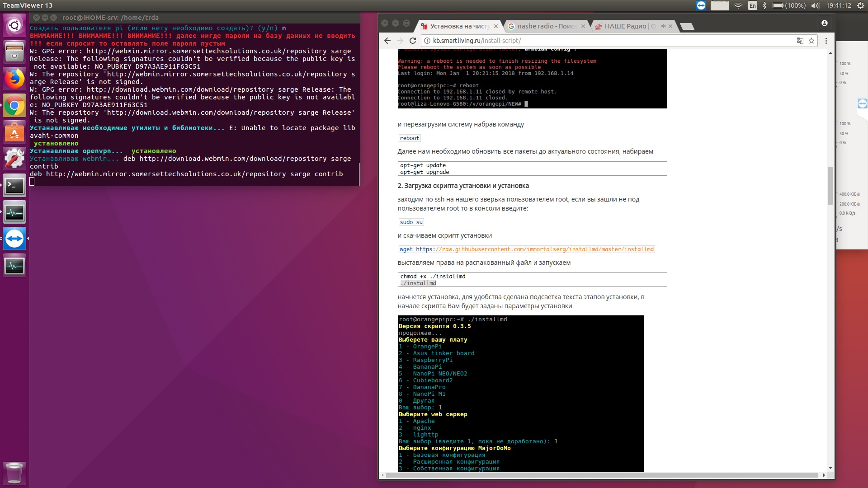Click the browser Back button
Screen dimensions: 868x488
click(387, 41)
